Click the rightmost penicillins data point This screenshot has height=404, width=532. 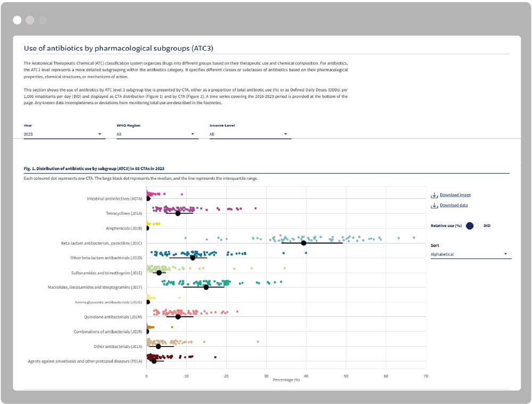pyautogui.click(x=414, y=238)
